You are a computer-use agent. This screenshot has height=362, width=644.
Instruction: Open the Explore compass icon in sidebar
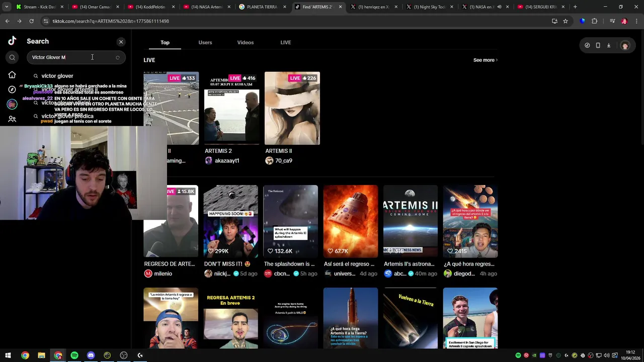pos(12,89)
